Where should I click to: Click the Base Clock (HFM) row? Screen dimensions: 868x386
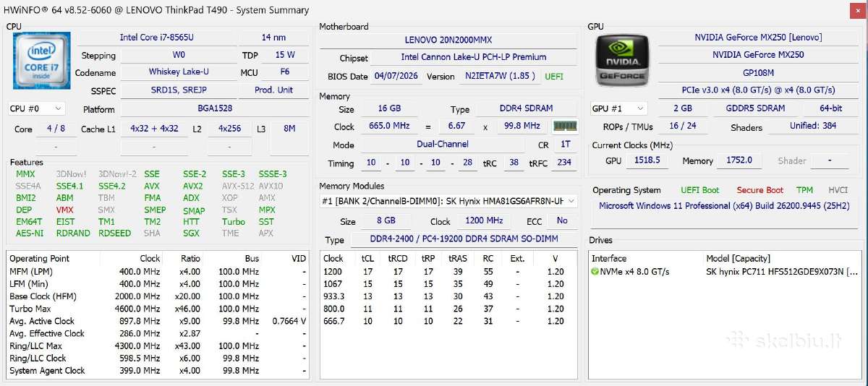click(158, 296)
